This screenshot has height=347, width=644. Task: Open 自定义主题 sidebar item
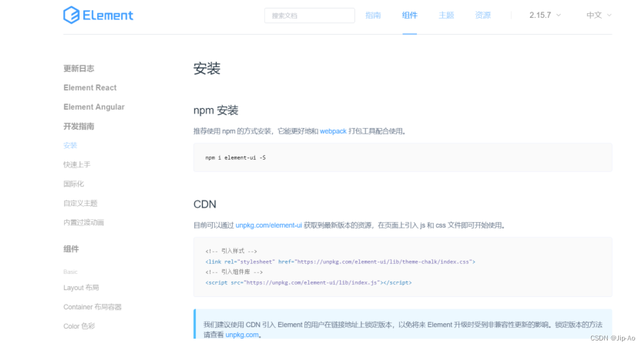click(80, 203)
